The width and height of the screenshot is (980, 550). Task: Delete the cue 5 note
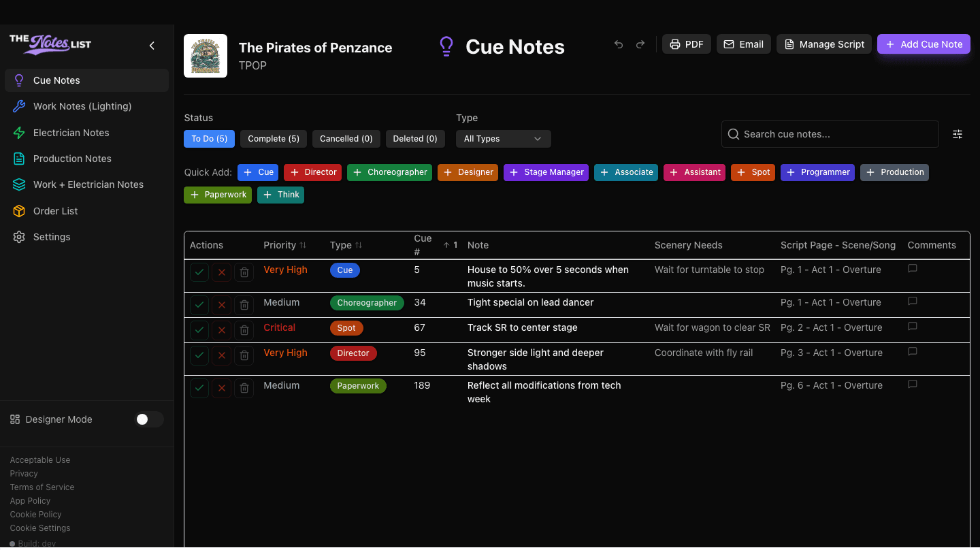[244, 272]
